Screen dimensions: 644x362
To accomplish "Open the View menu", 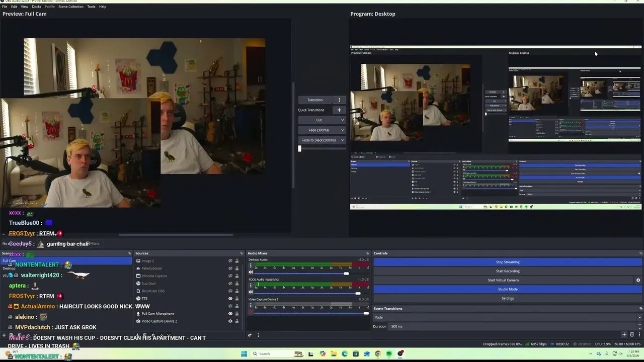I will click(x=24, y=7).
